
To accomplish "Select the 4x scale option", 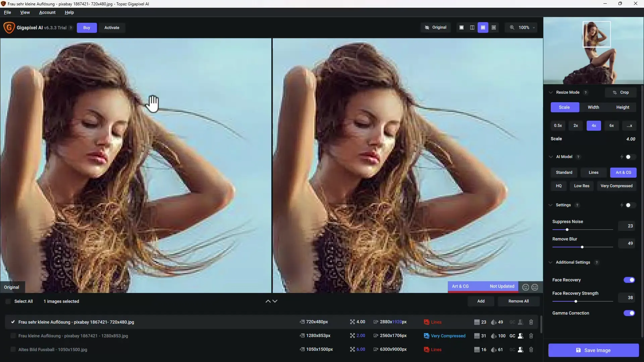I will pyautogui.click(x=594, y=126).
